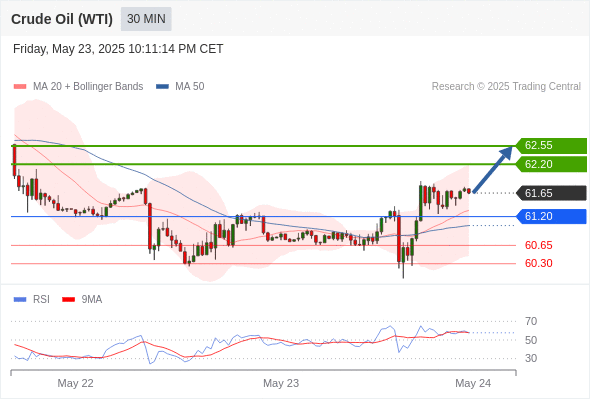Click the RSI 30 level label

click(x=531, y=358)
